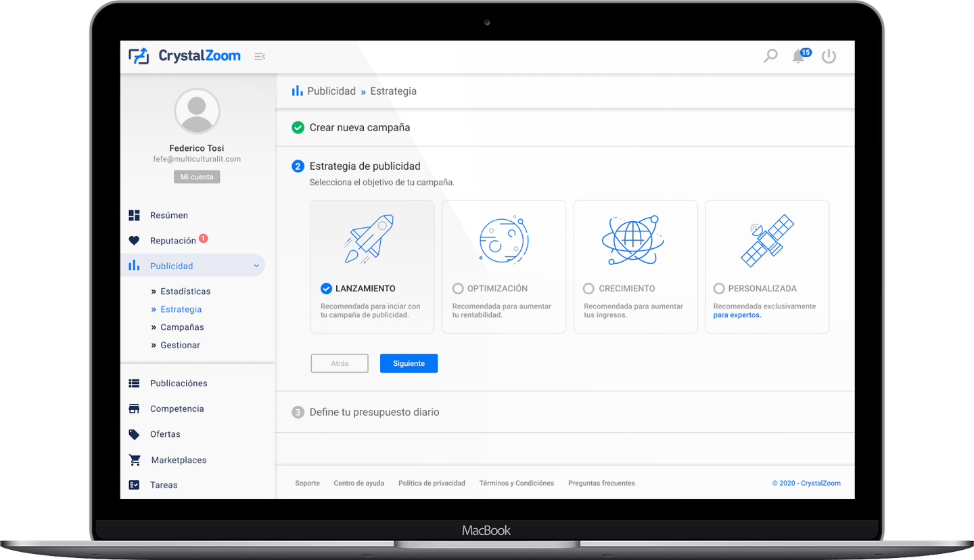The width and height of the screenshot is (974, 560).
Task: Click the search magnifier icon
Action: coord(770,56)
